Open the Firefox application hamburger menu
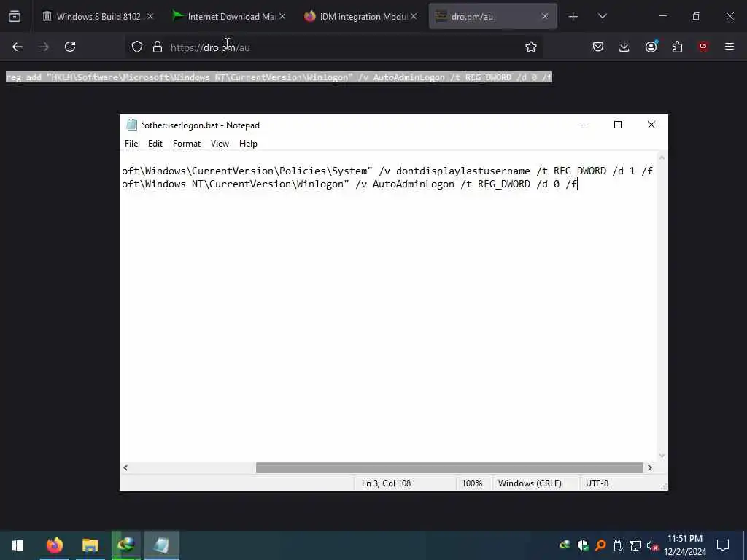 click(x=729, y=47)
